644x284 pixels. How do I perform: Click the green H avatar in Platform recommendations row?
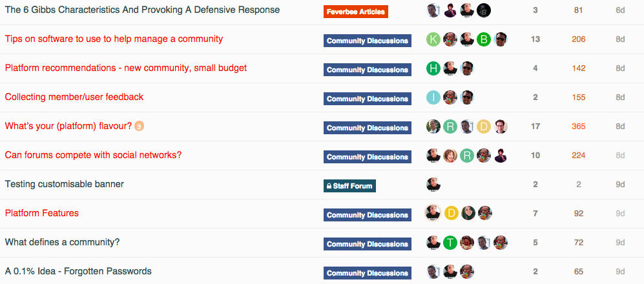coord(433,68)
